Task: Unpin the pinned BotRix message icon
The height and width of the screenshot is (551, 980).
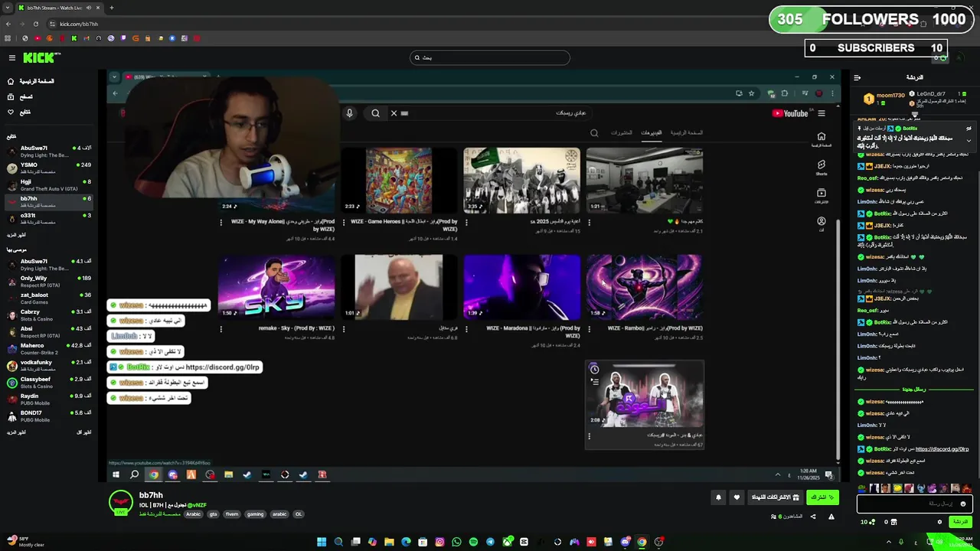Action: 969,129
